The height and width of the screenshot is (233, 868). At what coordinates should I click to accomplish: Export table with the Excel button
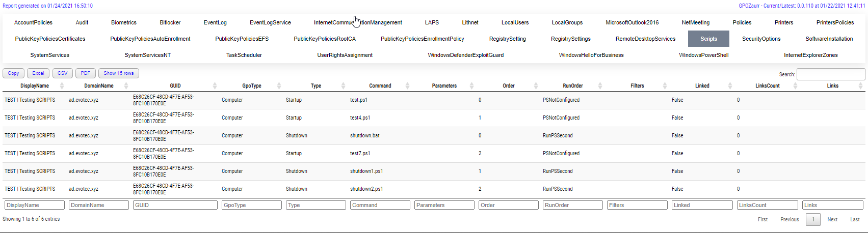point(38,73)
